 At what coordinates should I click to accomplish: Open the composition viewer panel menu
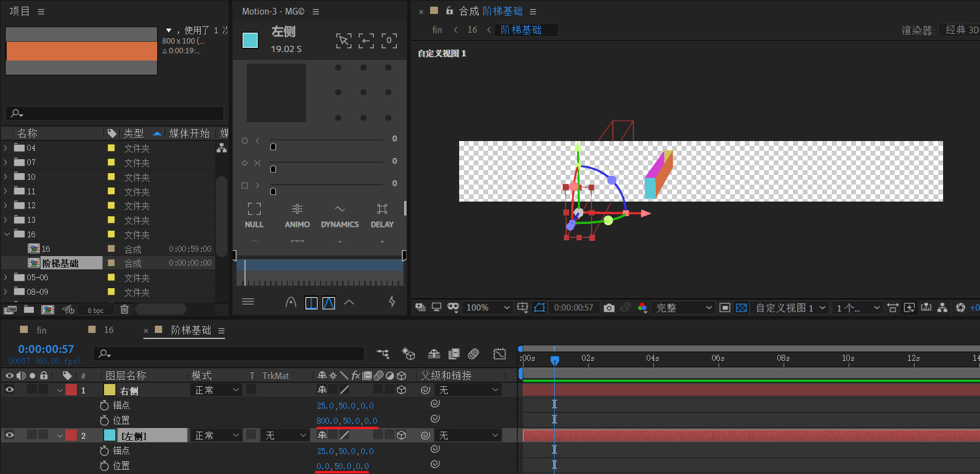click(x=533, y=12)
